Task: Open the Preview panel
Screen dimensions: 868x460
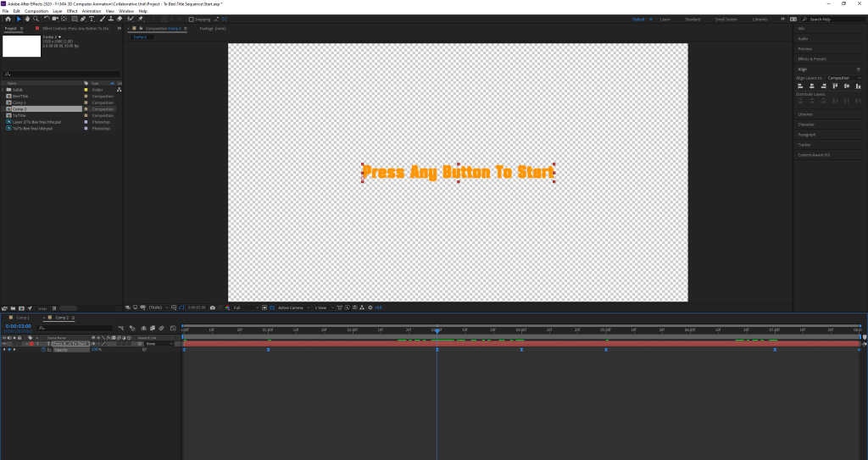Action: tap(805, 49)
